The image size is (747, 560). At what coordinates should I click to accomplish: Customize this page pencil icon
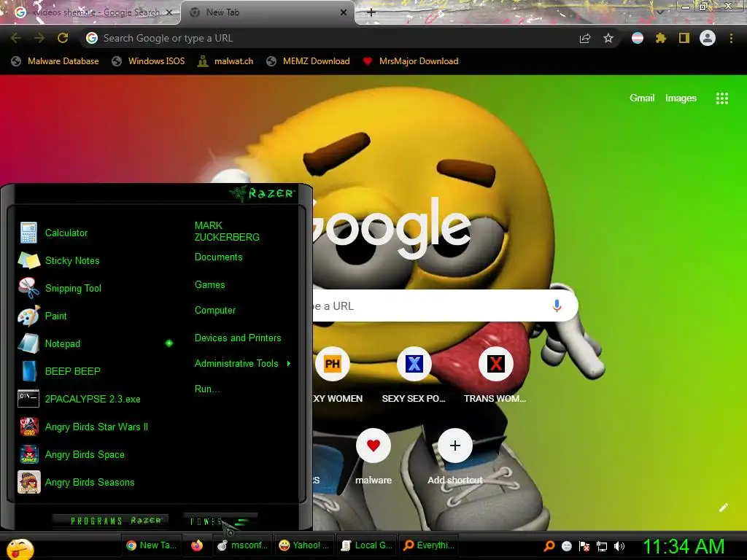tap(723, 507)
